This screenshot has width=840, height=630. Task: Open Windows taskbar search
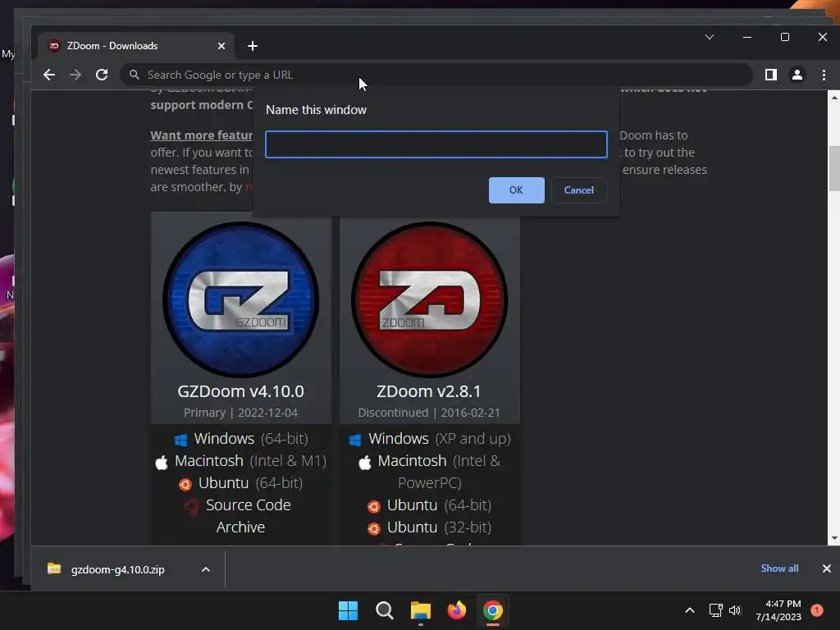(385, 610)
